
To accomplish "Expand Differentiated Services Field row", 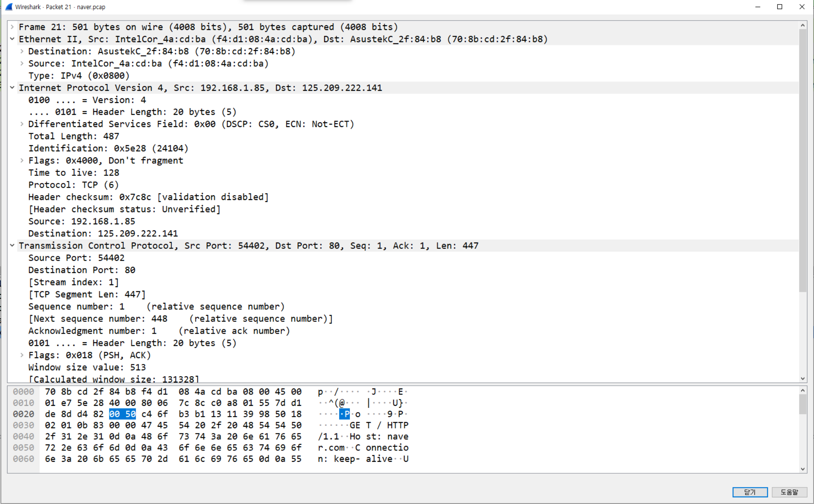I will (x=22, y=124).
